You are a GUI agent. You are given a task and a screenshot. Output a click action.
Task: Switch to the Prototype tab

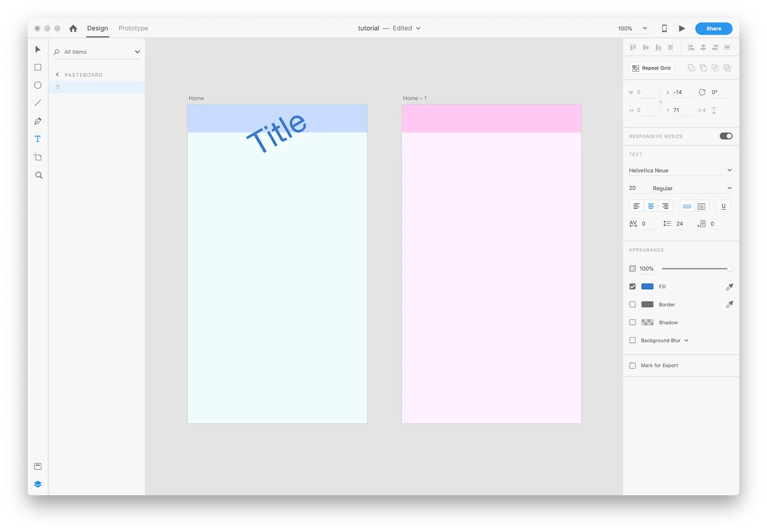(x=133, y=28)
